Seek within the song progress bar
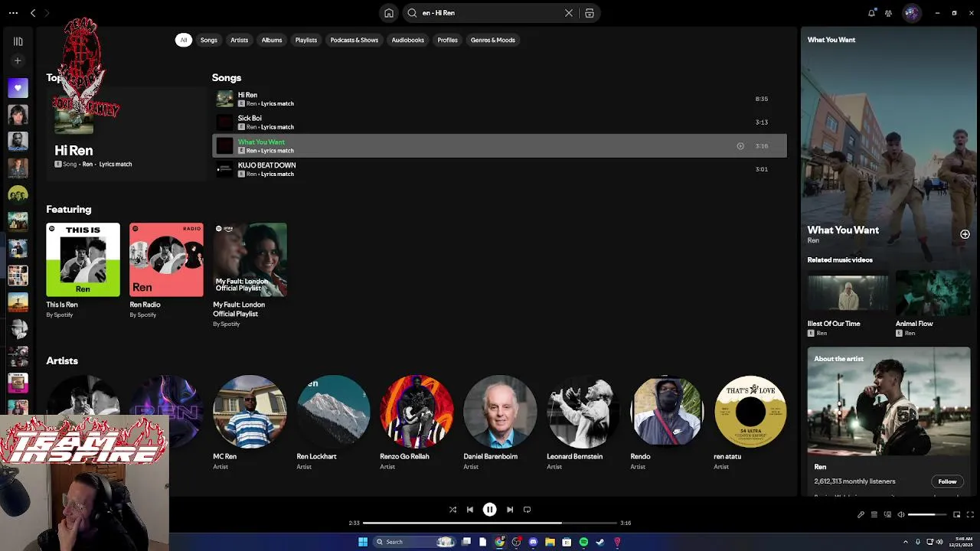Screen dimensions: 980x551 coord(490,523)
